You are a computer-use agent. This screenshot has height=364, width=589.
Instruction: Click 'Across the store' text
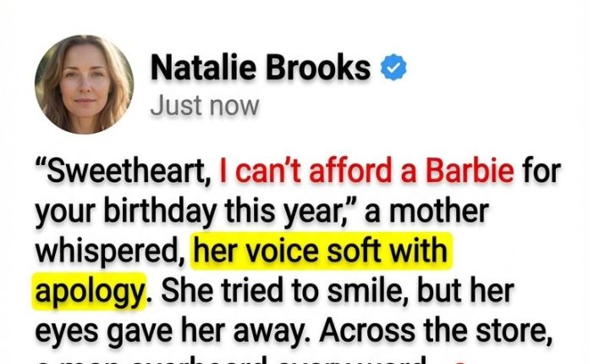tap(436, 331)
